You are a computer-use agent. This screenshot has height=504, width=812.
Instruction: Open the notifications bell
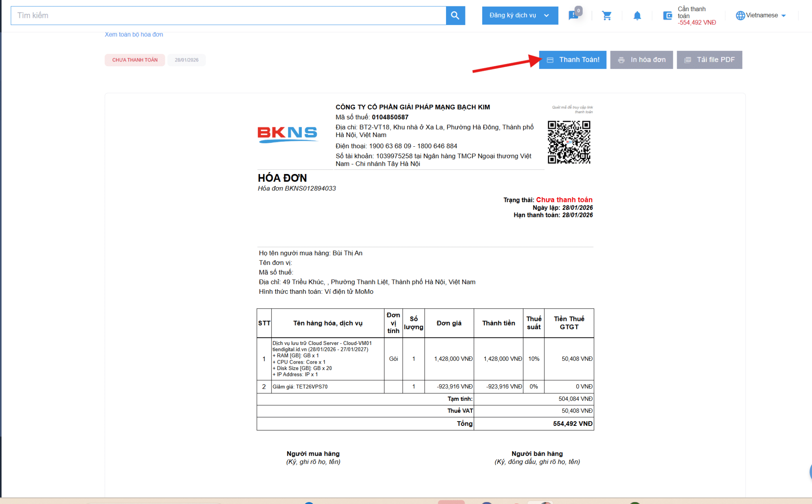pyautogui.click(x=637, y=16)
